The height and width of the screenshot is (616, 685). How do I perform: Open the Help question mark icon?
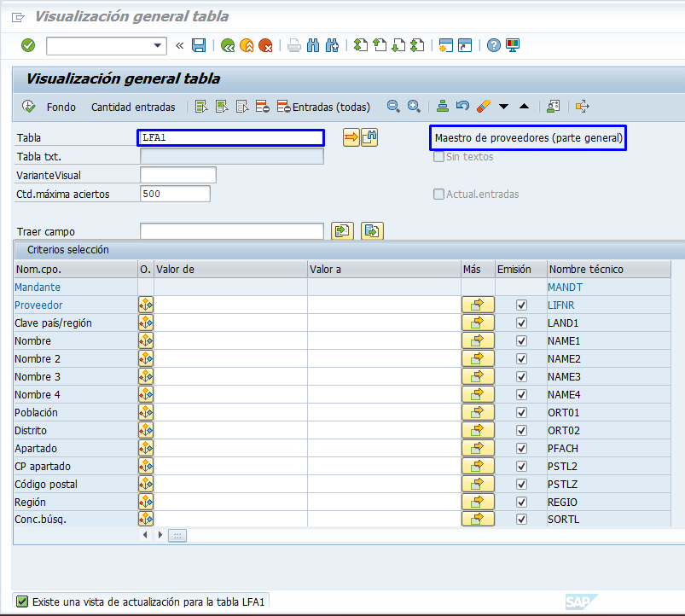(493, 45)
